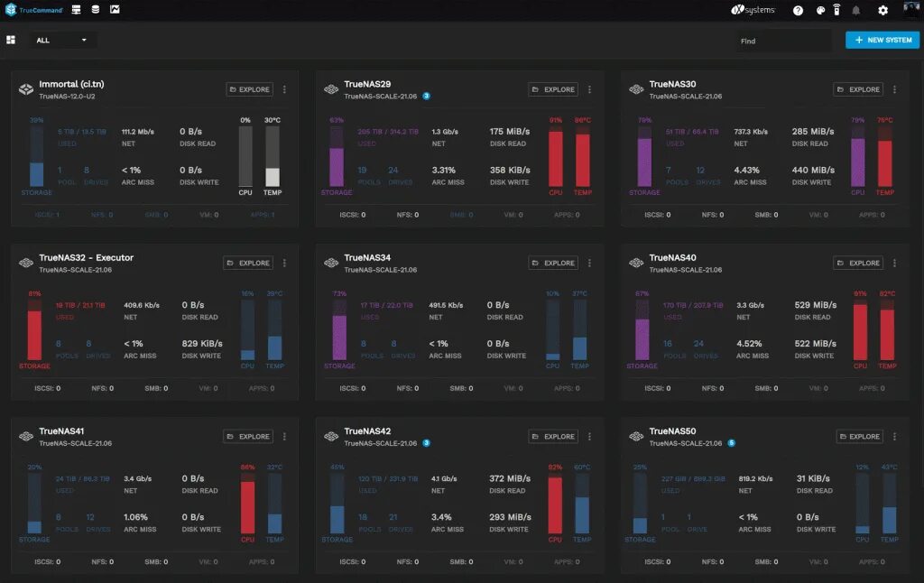
Task: Click the TrueNAS50 system icon
Action: (636, 436)
